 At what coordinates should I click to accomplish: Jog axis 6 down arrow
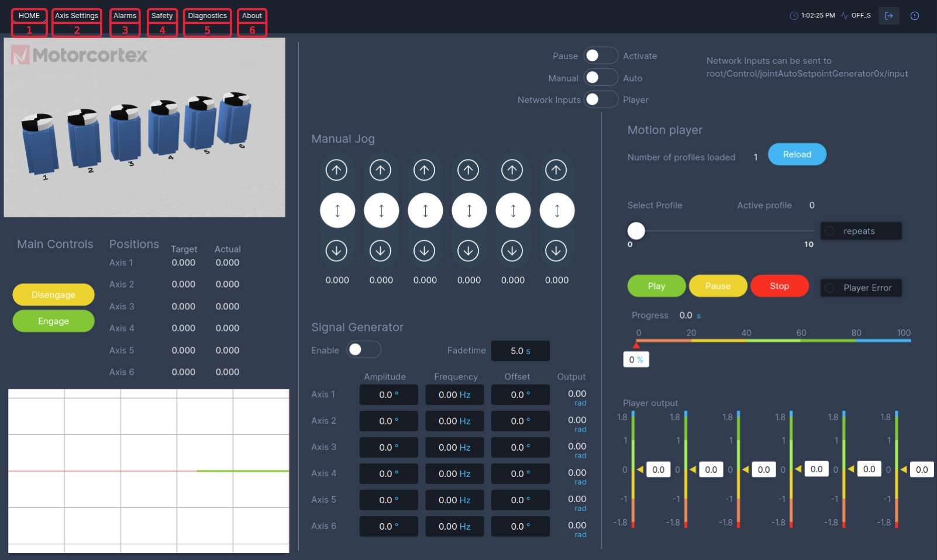(556, 251)
